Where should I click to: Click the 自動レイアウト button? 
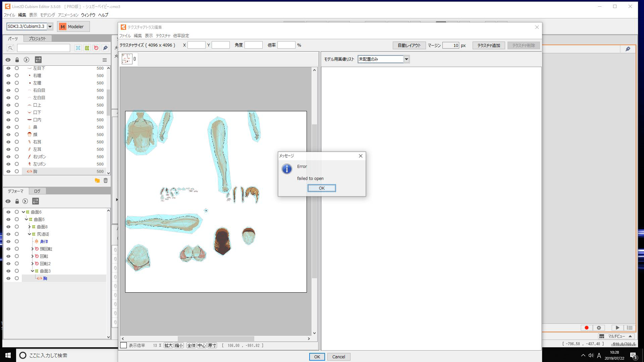[x=409, y=45]
